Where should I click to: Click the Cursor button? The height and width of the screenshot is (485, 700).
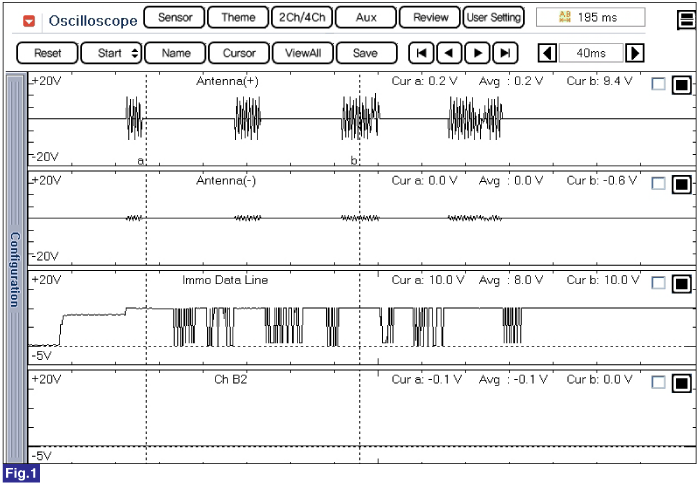point(239,53)
